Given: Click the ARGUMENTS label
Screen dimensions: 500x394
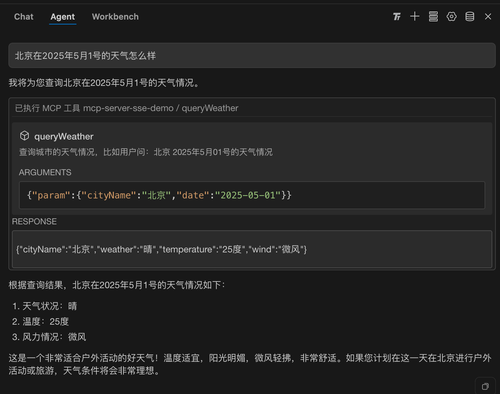Looking at the screenshot, I should pos(45,172).
